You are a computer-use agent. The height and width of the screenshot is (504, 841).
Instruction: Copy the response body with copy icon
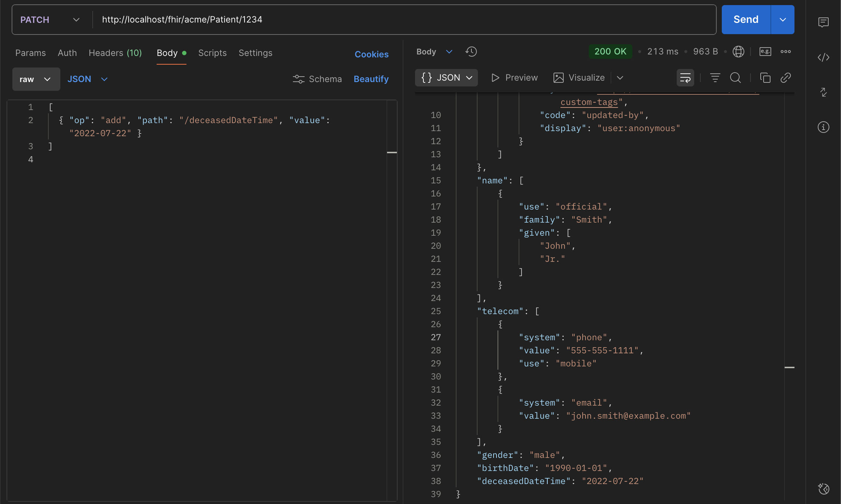765,78
